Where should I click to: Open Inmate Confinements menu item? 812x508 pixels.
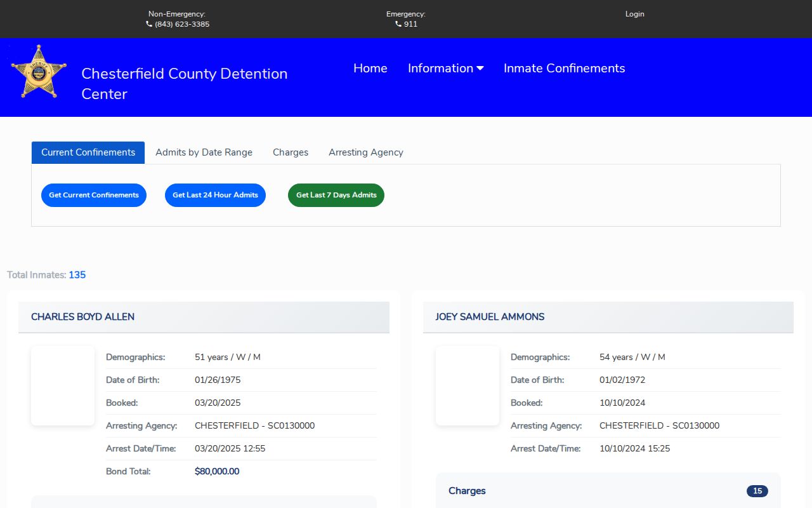point(565,69)
